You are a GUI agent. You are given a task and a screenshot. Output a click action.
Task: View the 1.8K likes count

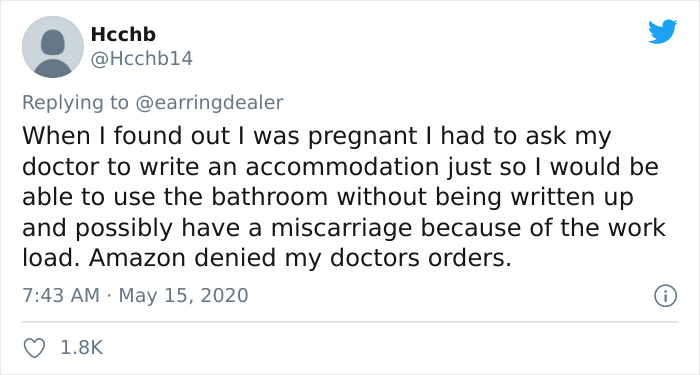click(x=82, y=348)
